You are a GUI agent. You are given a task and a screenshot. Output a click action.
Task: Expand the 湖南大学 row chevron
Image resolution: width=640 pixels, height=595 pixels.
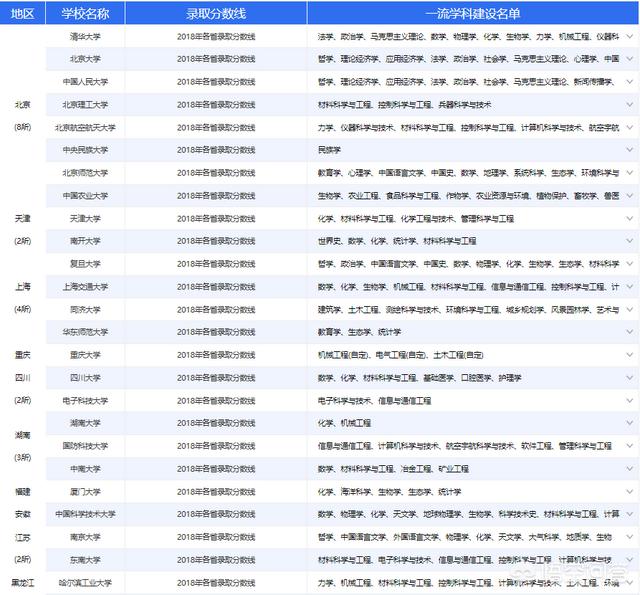coord(629,423)
